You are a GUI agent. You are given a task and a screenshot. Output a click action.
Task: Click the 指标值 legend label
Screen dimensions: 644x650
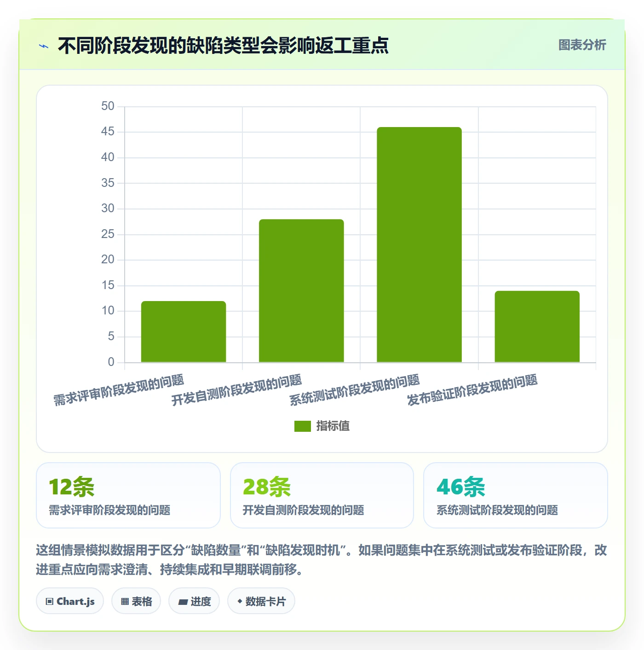click(333, 426)
